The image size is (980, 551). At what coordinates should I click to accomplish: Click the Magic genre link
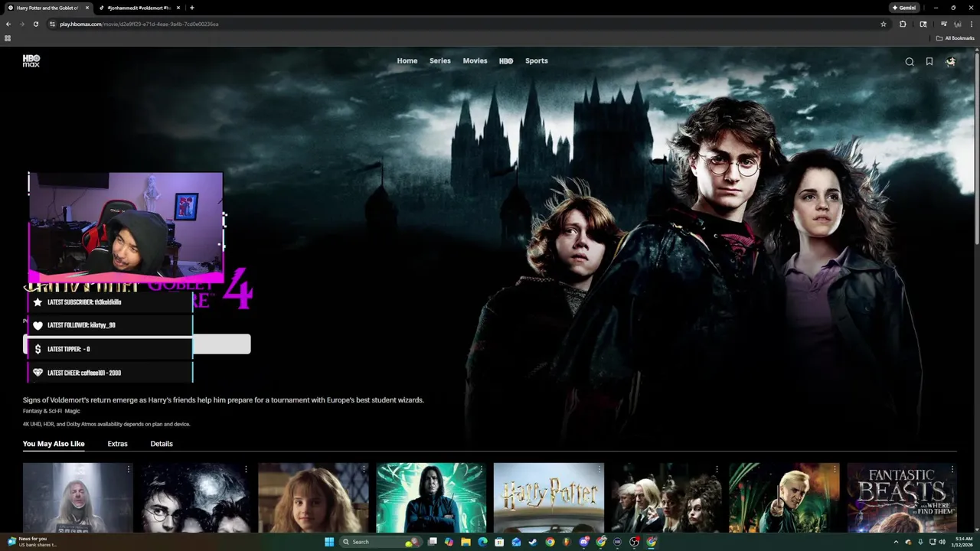73,411
